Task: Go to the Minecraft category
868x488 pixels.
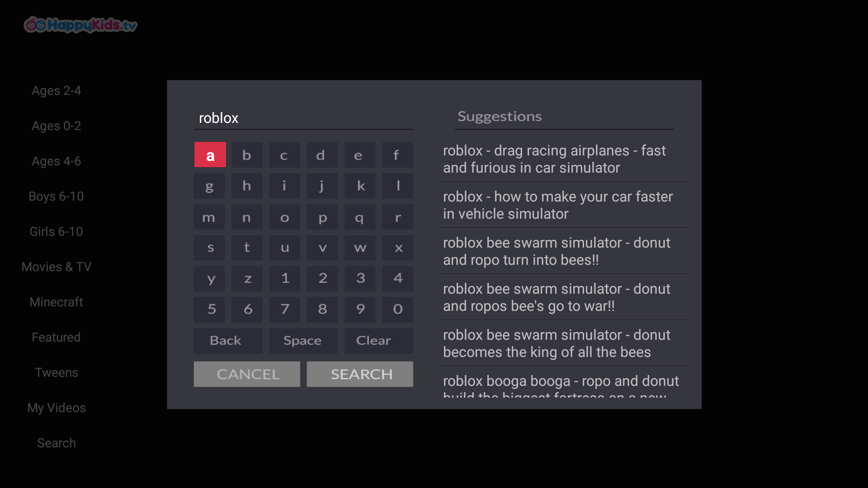Action: 57,302
